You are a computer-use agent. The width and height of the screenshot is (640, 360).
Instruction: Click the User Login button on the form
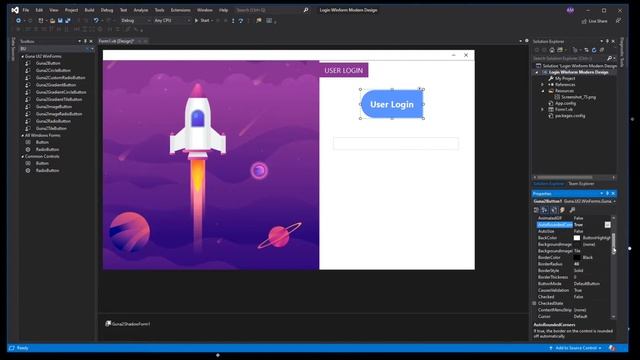click(x=392, y=104)
